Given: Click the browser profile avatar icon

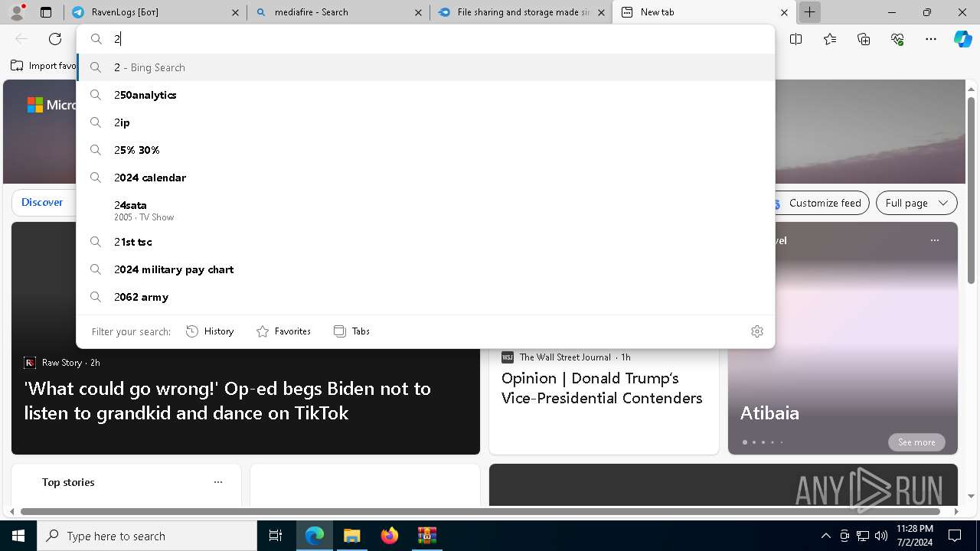Looking at the screenshot, I should (x=17, y=12).
